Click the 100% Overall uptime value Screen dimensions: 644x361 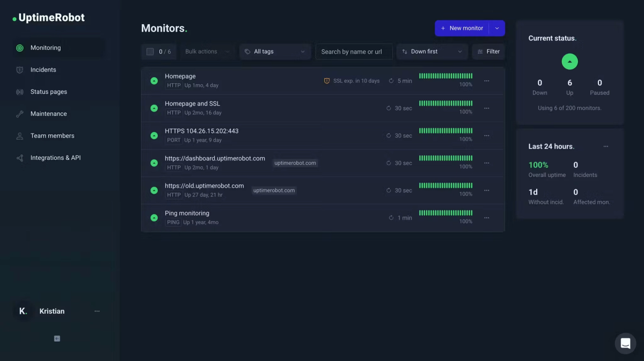click(538, 165)
